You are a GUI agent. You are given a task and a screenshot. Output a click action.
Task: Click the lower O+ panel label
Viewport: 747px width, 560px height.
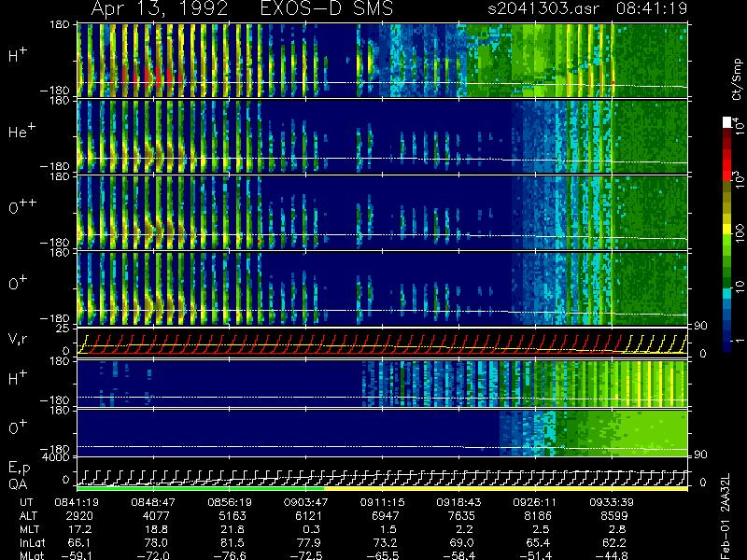18,427
